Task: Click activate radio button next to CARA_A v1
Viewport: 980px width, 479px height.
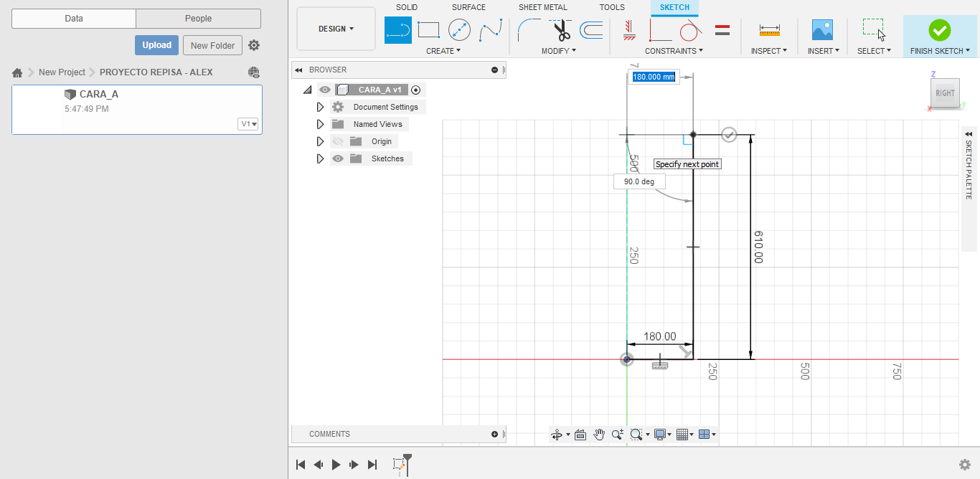Action: pos(416,90)
